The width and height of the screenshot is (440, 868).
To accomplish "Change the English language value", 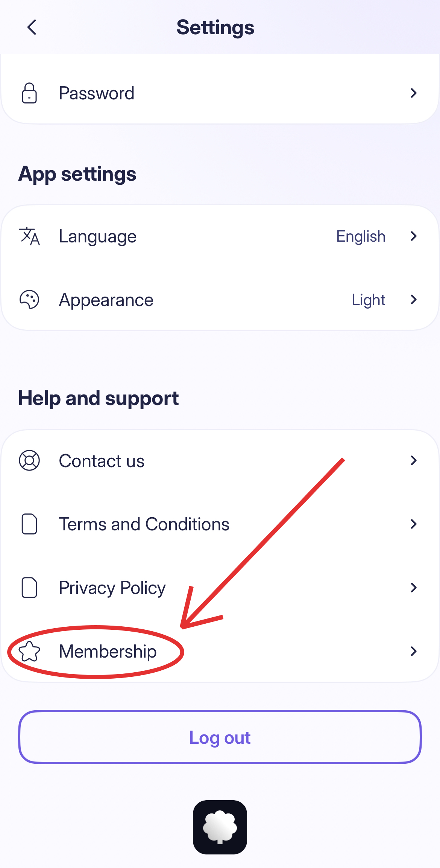I will click(x=361, y=236).
